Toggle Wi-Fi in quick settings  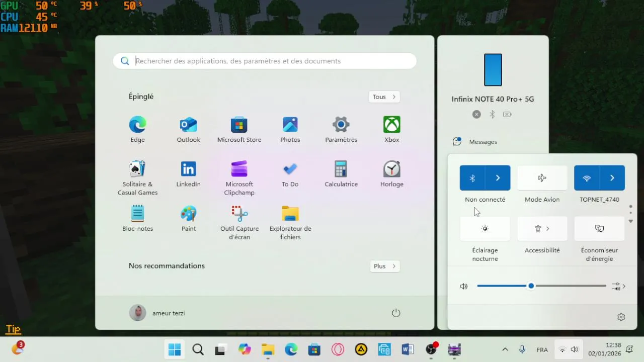coord(587,178)
